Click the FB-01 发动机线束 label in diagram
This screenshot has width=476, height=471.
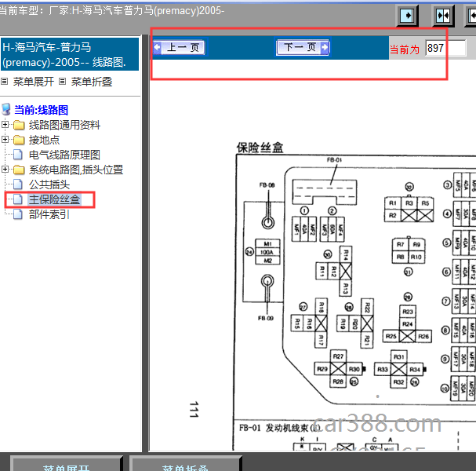coord(279,428)
